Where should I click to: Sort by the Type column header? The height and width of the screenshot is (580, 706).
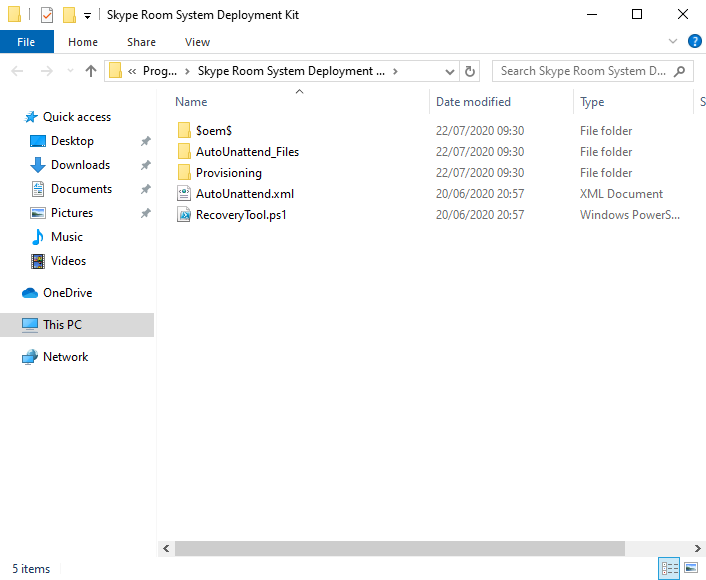pyautogui.click(x=592, y=102)
